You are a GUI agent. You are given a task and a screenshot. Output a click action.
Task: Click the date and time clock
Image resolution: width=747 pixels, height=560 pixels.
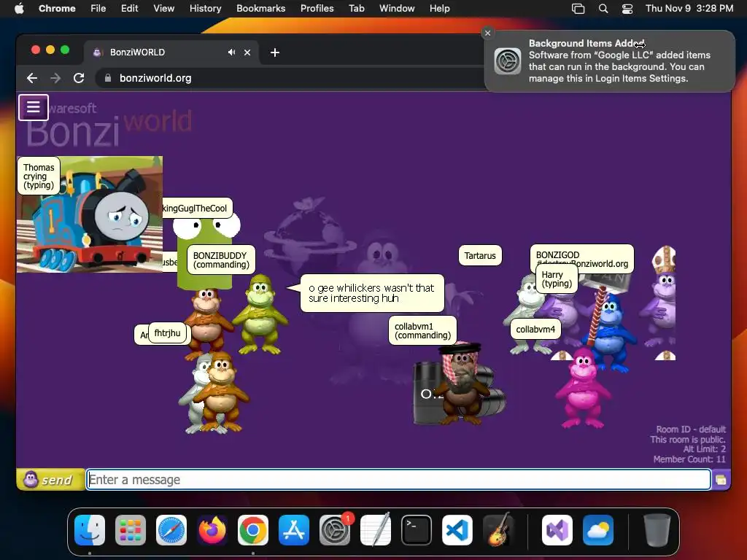click(689, 8)
